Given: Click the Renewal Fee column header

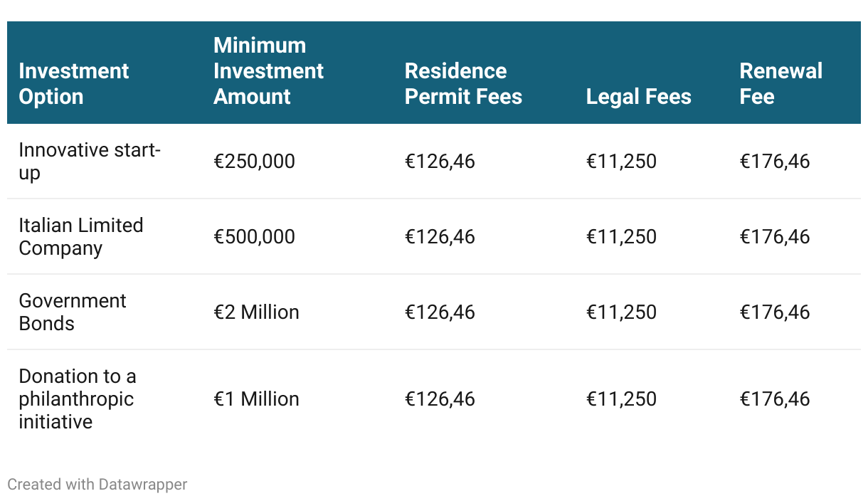Looking at the screenshot, I should point(780,84).
